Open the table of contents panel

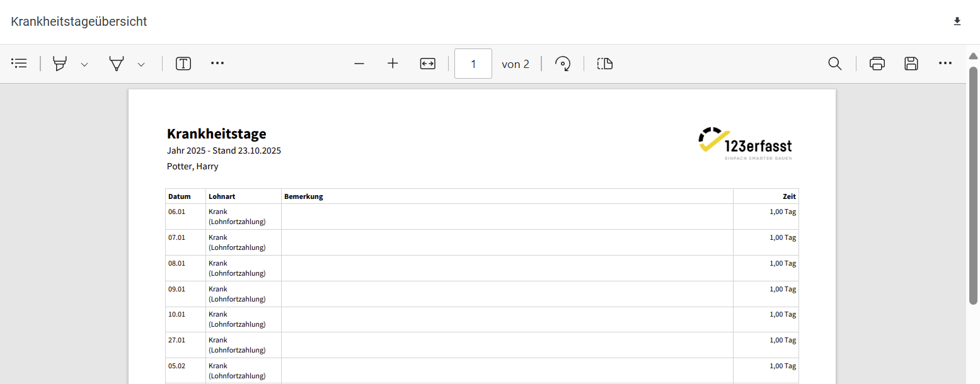click(x=20, y=64)
